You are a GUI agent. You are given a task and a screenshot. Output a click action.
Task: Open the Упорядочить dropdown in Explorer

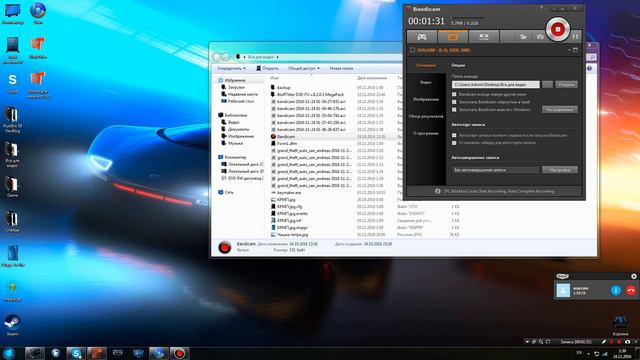pos(231,69)
